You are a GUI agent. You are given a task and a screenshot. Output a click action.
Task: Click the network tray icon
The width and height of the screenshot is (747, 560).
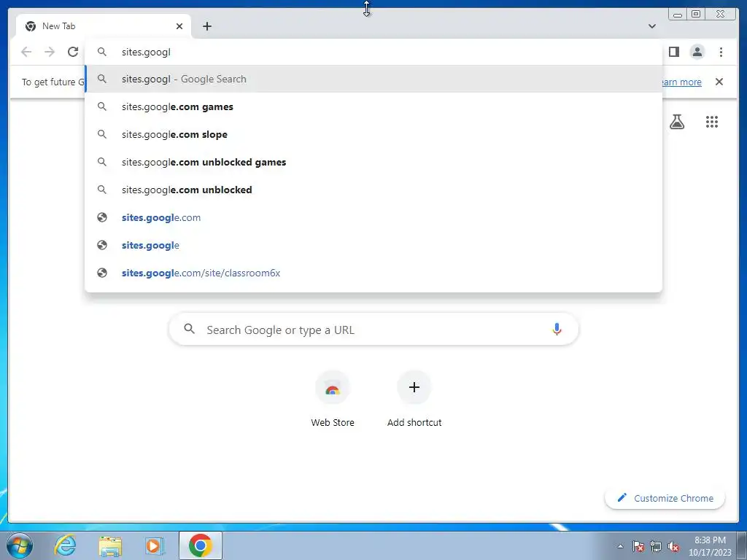point(656,546)
